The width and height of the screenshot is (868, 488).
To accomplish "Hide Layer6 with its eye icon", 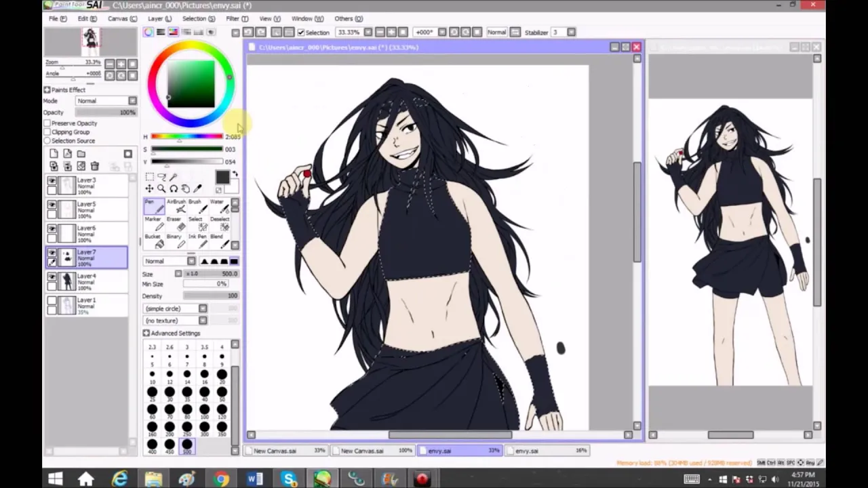I will click(x=52, y=229).
